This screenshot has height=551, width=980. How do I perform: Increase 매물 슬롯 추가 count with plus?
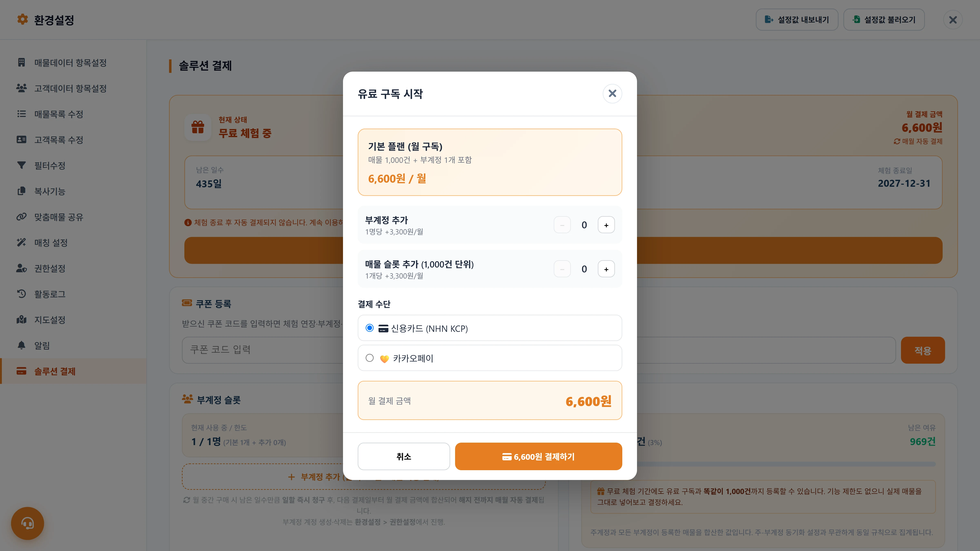(606, 269)
